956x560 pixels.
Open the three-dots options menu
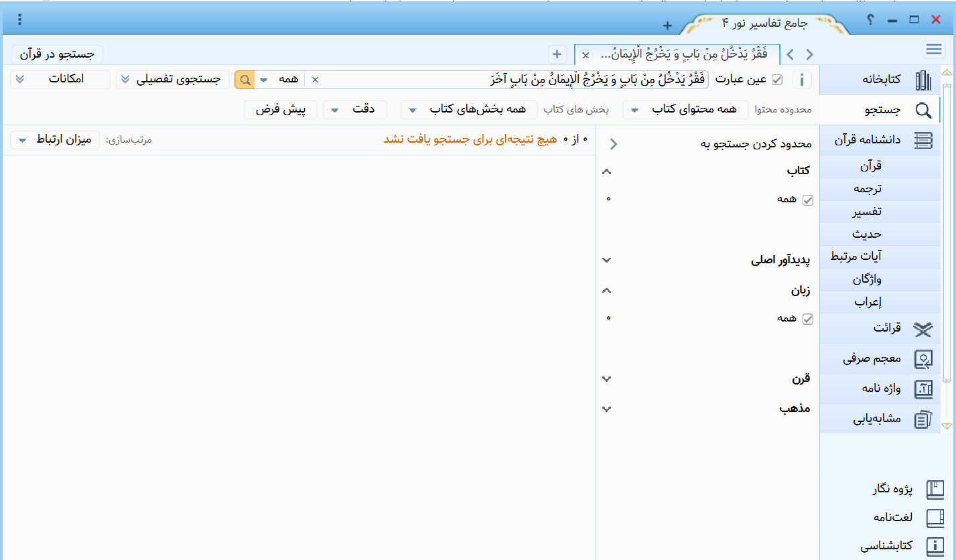[x=20, y=19]
